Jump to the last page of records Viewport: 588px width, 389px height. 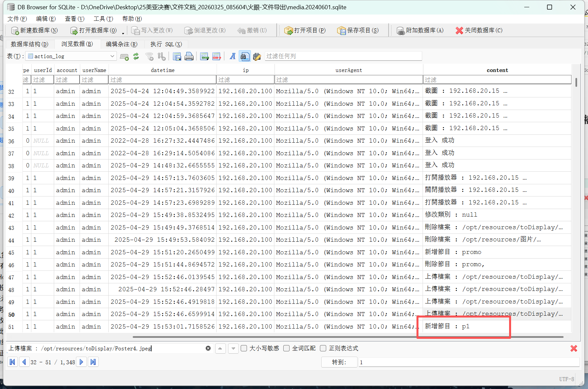(93, 362)
